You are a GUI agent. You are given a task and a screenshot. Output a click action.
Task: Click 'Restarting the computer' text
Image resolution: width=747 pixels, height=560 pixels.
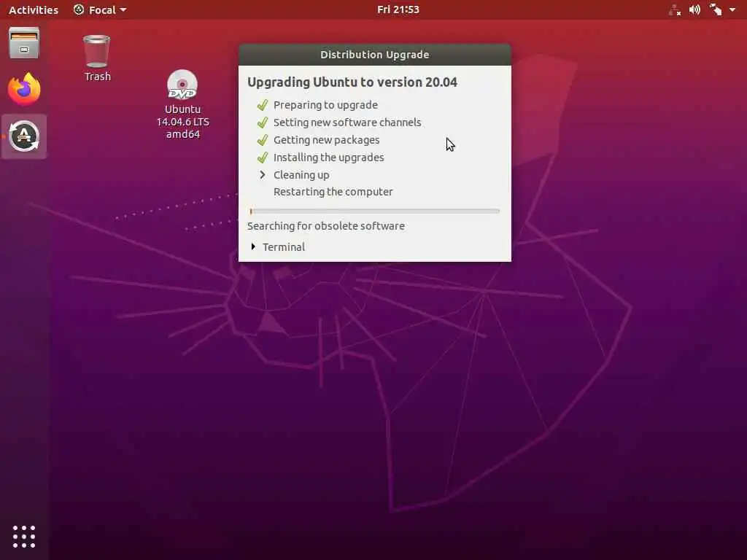(333, 192)
